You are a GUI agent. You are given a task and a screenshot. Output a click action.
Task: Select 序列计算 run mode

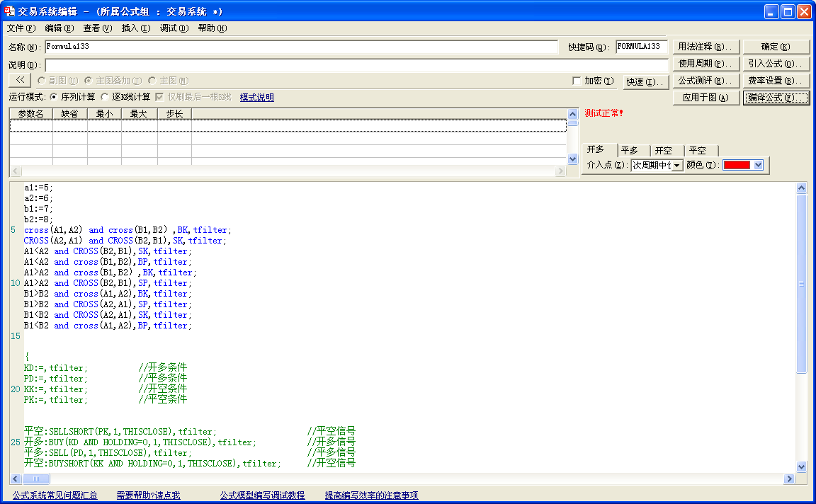(54, 97)
